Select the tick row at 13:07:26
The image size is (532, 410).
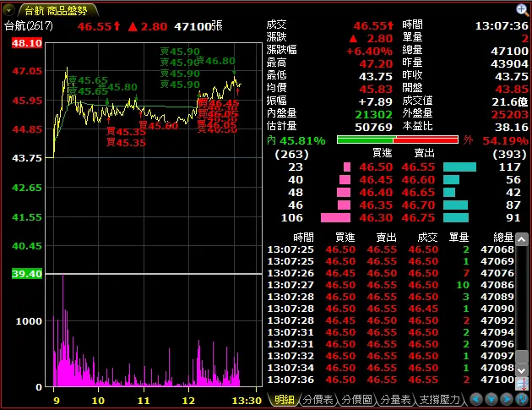pyautogui.click(x=390, y=273)
